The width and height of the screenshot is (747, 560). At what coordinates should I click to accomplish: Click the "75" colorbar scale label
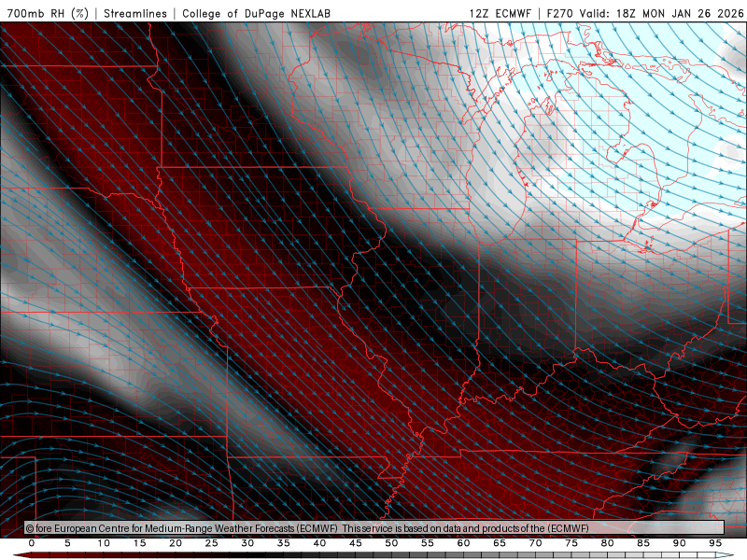571,543
